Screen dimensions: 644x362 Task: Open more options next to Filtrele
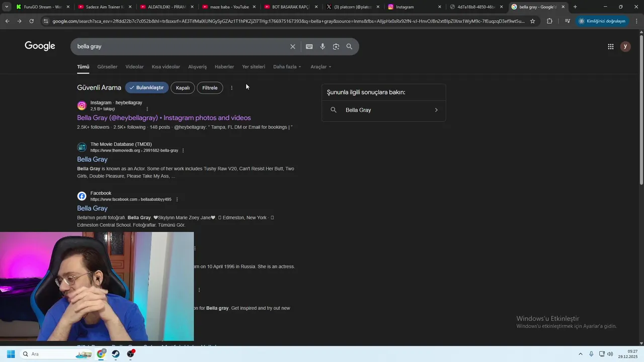tap(231, 88)
